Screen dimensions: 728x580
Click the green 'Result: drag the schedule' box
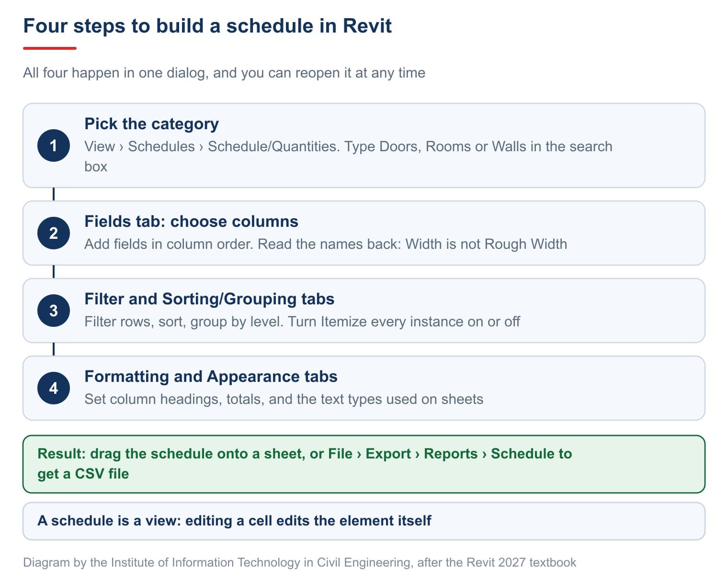tap(364, 464)
